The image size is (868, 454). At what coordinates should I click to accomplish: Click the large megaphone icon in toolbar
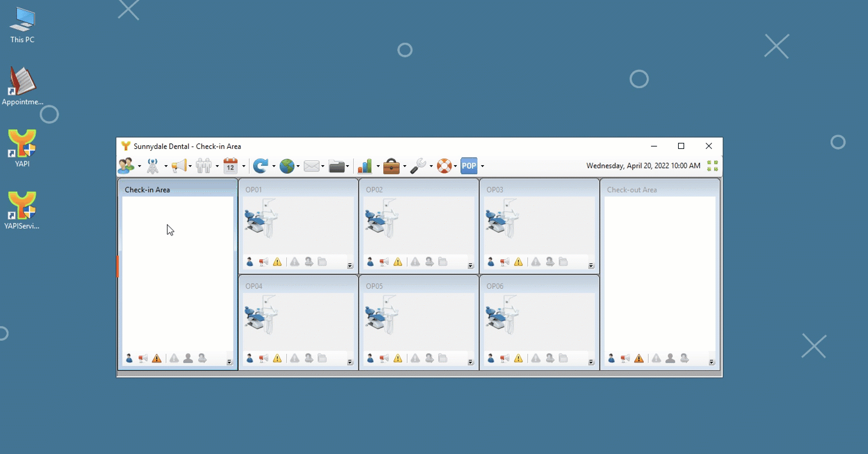point(178,166)
